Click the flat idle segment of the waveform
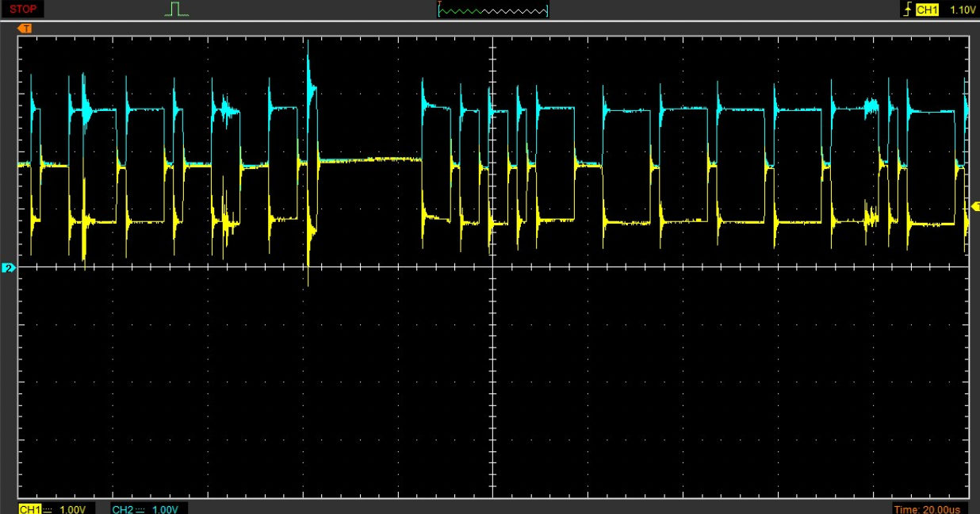Image resolution: width=980 pixels, height=514 pixels. [369, 160]
